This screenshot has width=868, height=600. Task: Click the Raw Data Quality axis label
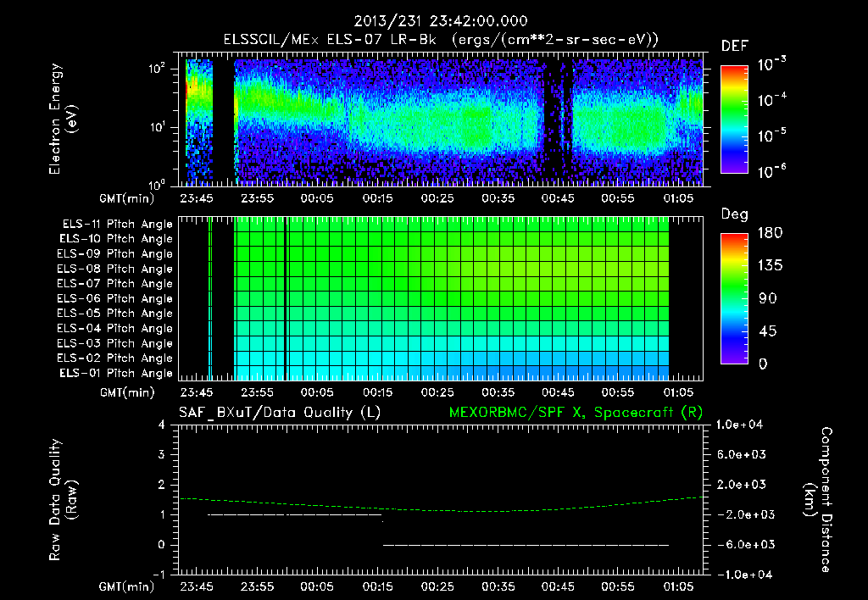coord(62,500)
